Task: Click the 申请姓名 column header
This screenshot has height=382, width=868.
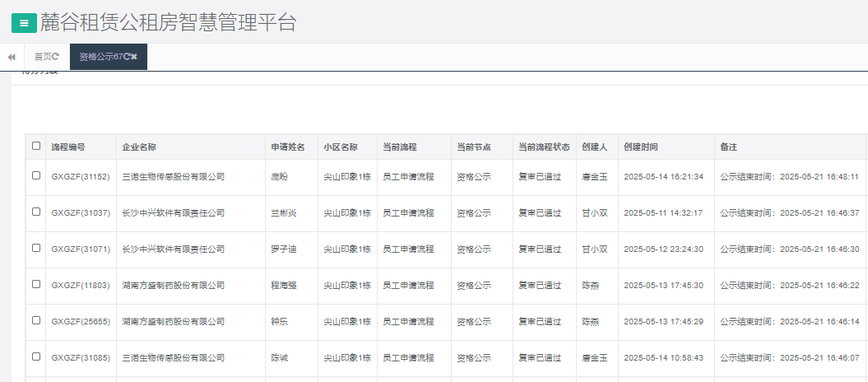Action: coord(288,147)
